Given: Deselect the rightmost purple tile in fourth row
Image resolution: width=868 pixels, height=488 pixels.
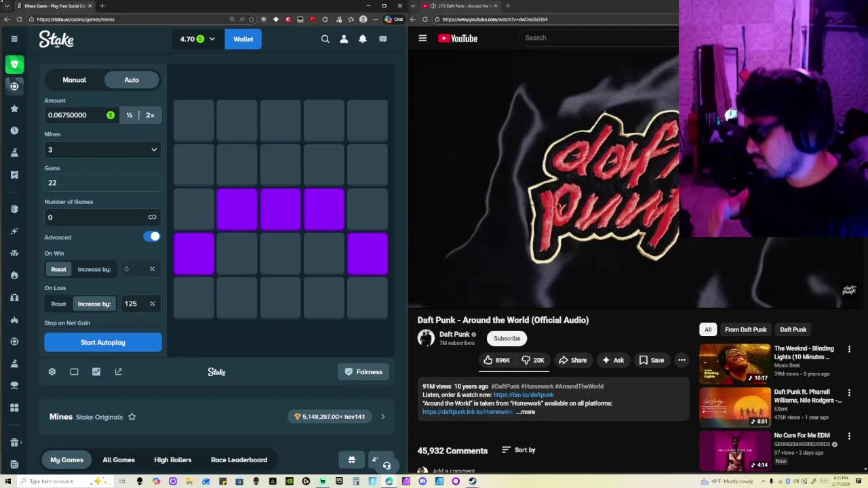Looking at the screenshot, I should click(368, 254).
